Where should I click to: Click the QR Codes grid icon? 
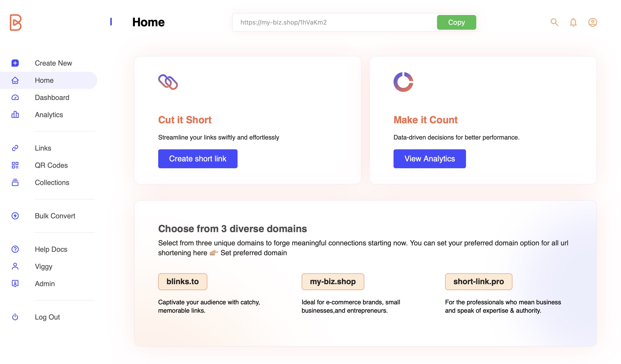tap(15, 165)
